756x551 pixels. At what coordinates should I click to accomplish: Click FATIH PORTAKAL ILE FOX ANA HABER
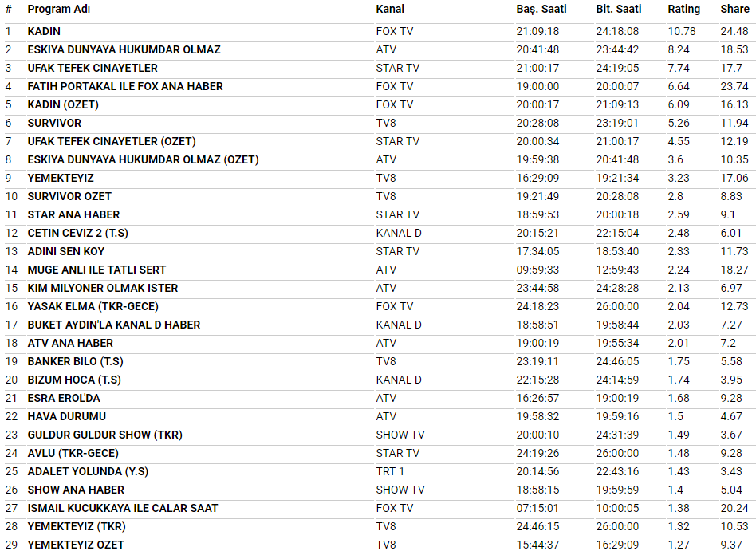click(125, 86)
